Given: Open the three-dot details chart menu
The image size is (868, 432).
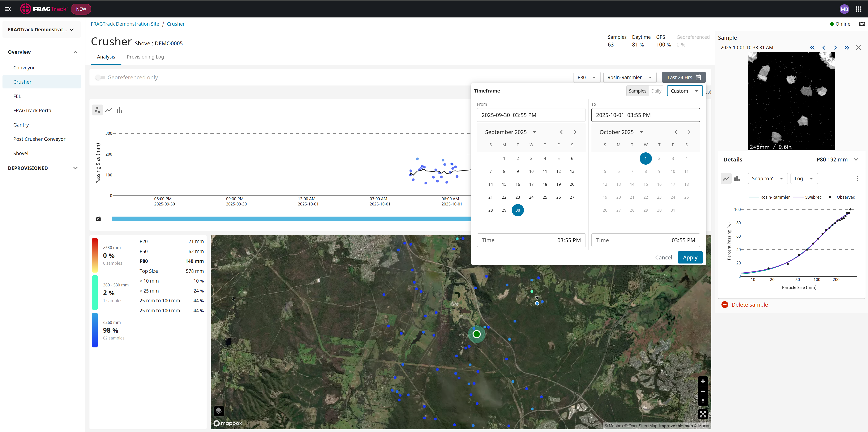Looking at the screenshot, I should click(x=857, y=178).
